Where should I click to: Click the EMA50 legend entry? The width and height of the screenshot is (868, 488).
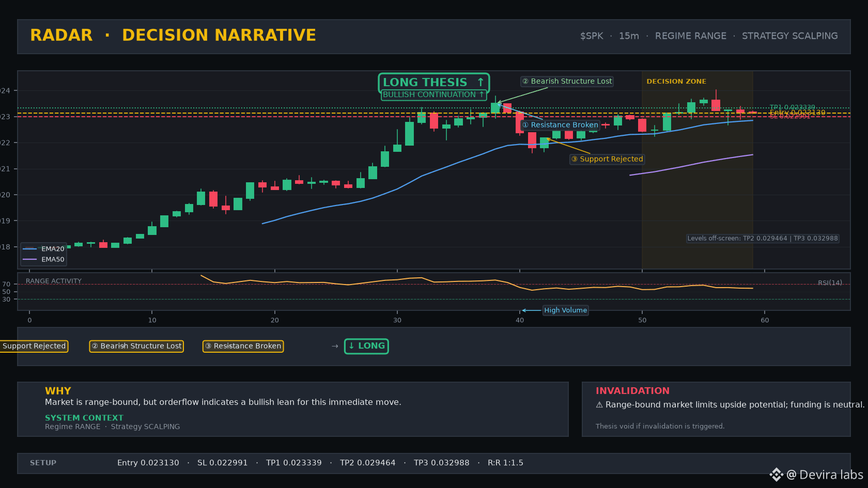tap(44, 260)
